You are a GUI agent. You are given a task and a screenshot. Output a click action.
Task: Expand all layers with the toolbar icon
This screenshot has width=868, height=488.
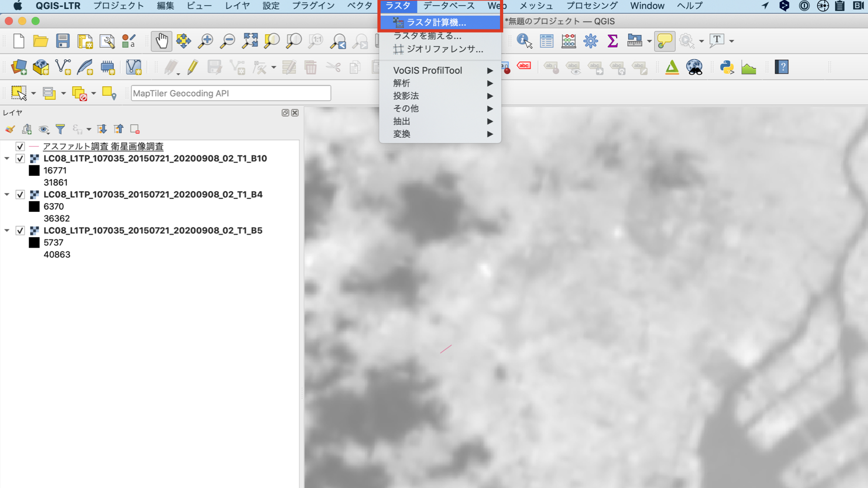tap(102, 129)
